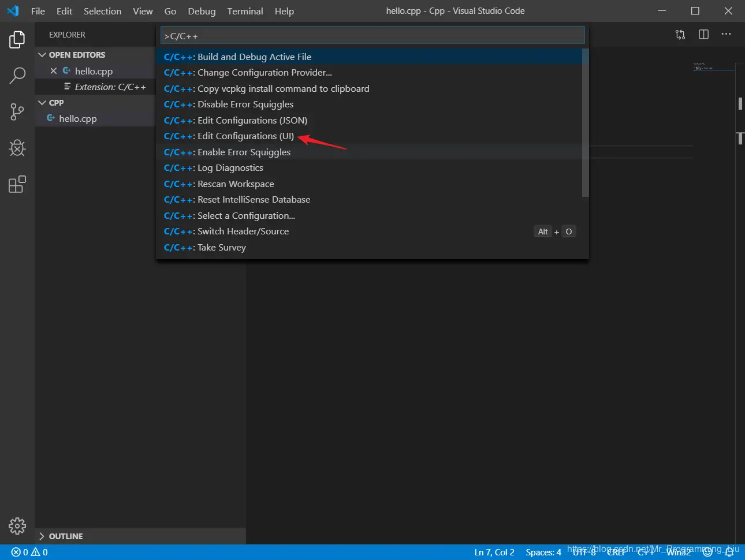This screenshot has width=745, height=560.
Task: Open the Debug view with bug icon
Action: coord(17,148)
